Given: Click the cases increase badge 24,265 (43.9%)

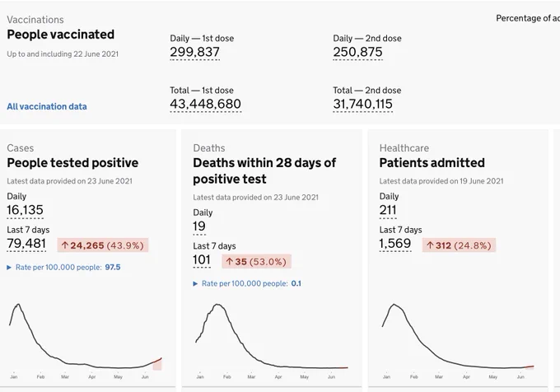Looking at the screenshot, I should click(102, 245).
